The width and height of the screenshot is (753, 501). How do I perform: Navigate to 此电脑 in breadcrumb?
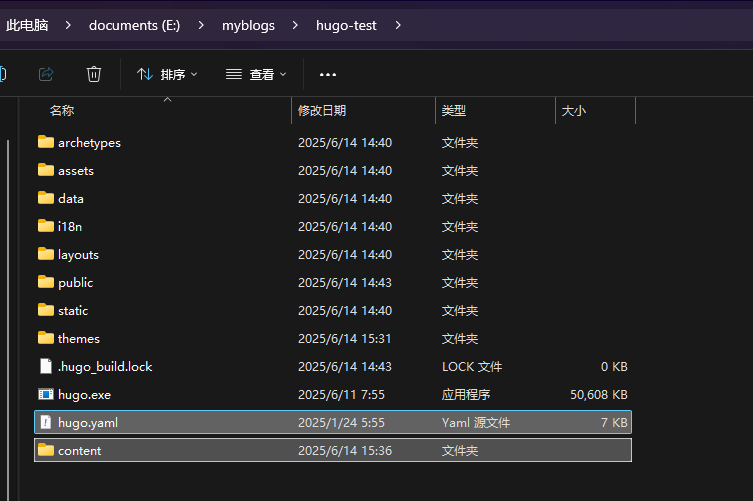[27, 25]
